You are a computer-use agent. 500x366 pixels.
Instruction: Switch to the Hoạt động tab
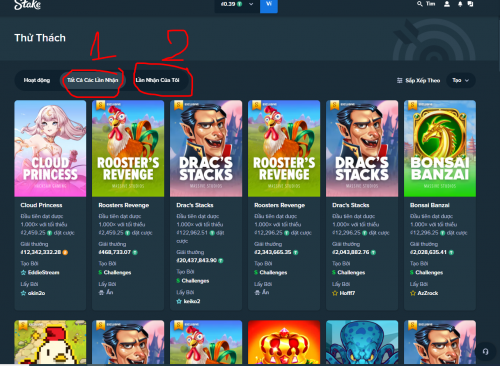coord(37,80)
